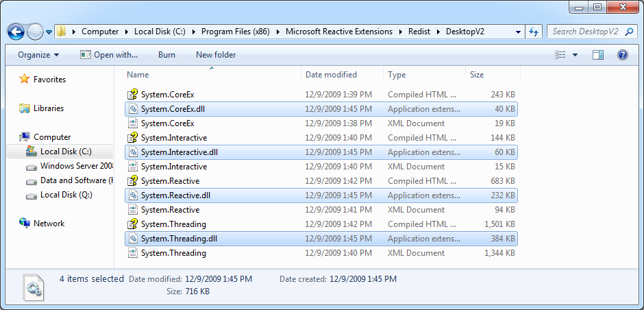Click the System.Reactive XML document icon
Viewport: 644px width, 310px height.
[x=132, y=210]
